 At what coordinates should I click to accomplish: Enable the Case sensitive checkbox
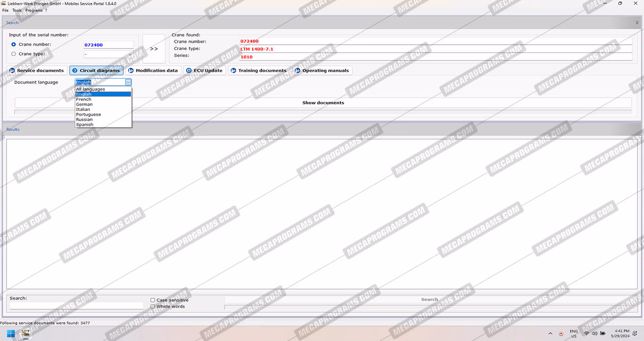(153, 300)
